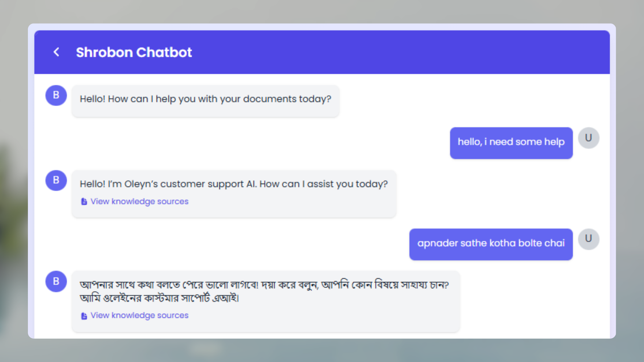Click the user avatar next to 'hello, i need some help'
Image resolution: width=644 pixels, height=362 pixels.
coord(588,138)
